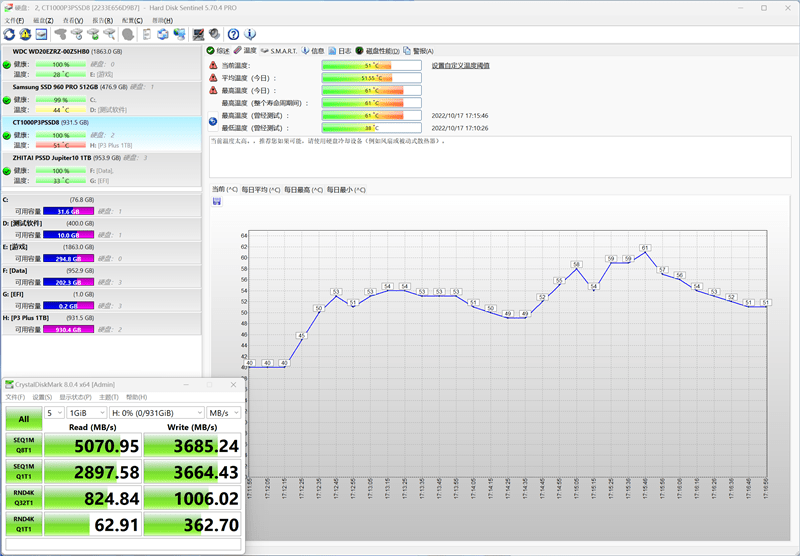This screenshot has width=800, height=556.
Task: Click the monitor with red mark toolbar icon
Action: pyautogui.click(x=198, y=34)
